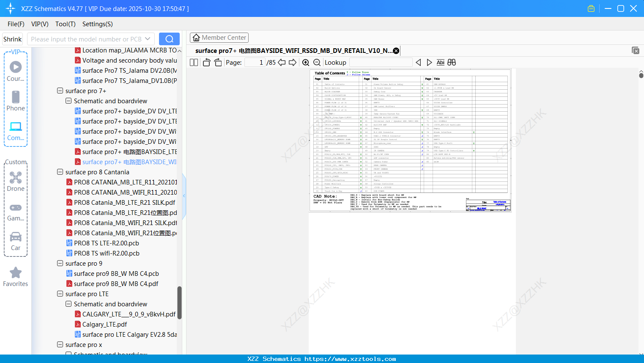
Task: Find next lookup result triangle
Action: pyautogui.click(x=429, y=62)
